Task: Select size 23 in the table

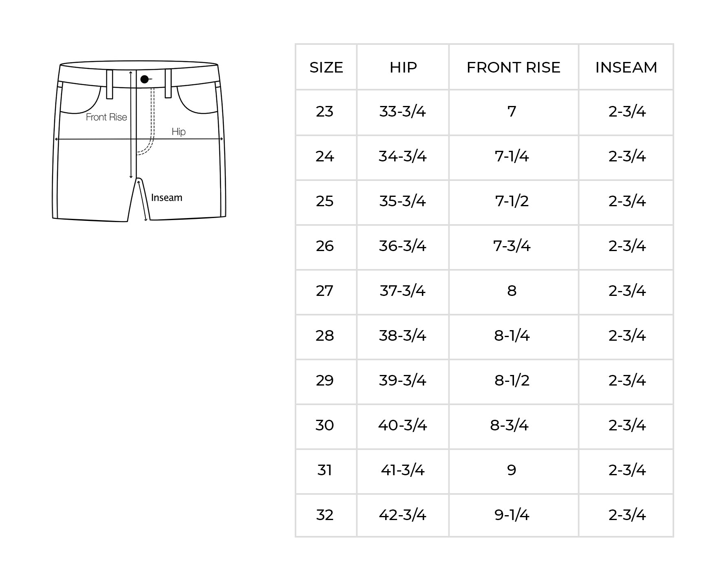Action: point(324,111)
